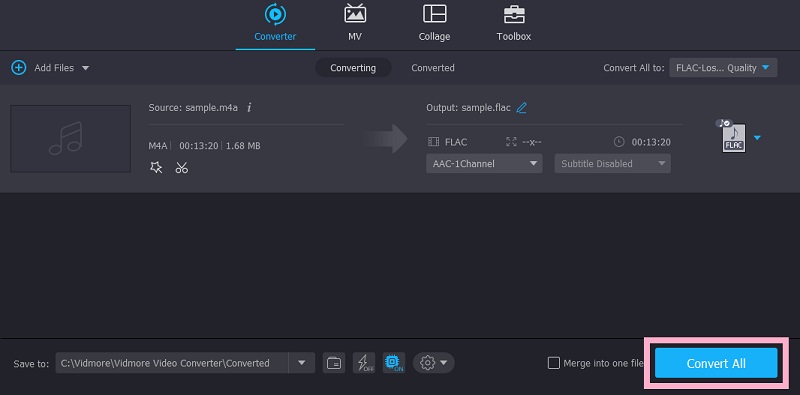Open the Converter tab

[275, 23]
